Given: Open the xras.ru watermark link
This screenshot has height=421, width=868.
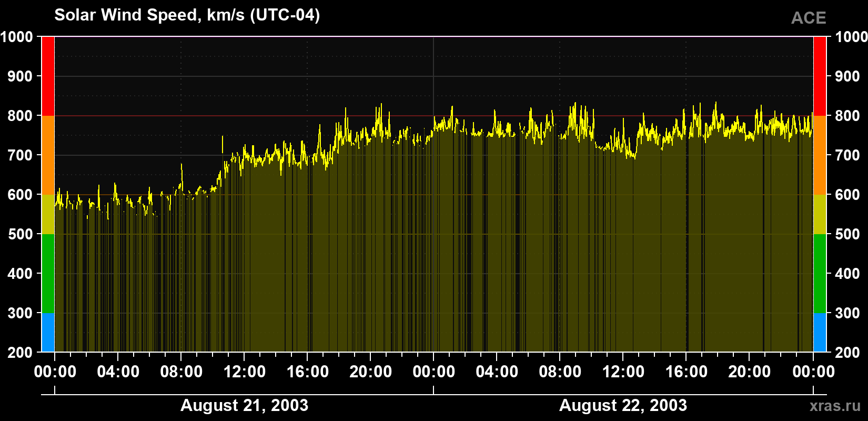Looking at the screenshot, I should [x=835, y=406].
